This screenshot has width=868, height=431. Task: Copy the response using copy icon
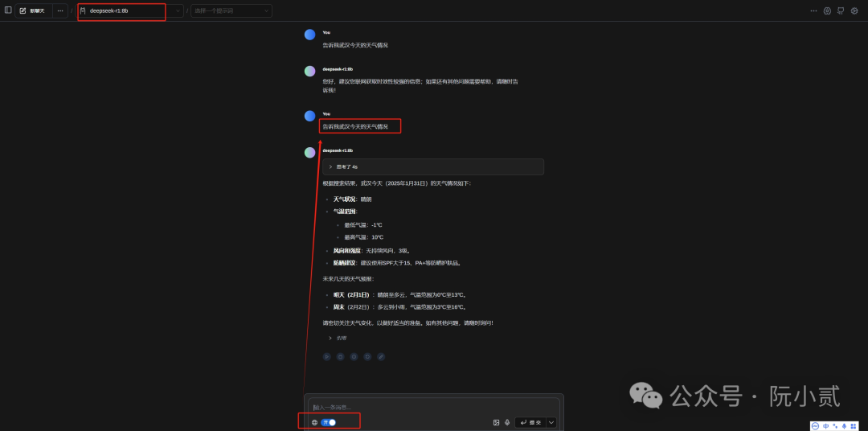coord(341,357)
